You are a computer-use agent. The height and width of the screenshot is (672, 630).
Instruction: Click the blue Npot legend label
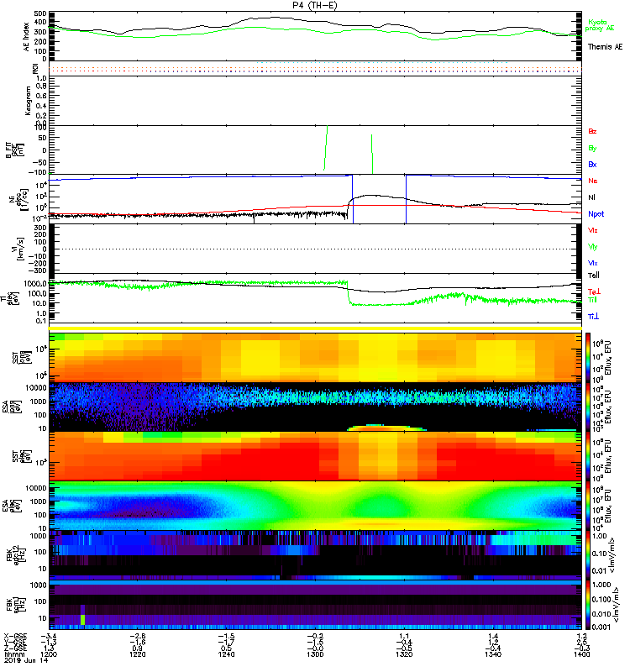click(x=596, y=214)
